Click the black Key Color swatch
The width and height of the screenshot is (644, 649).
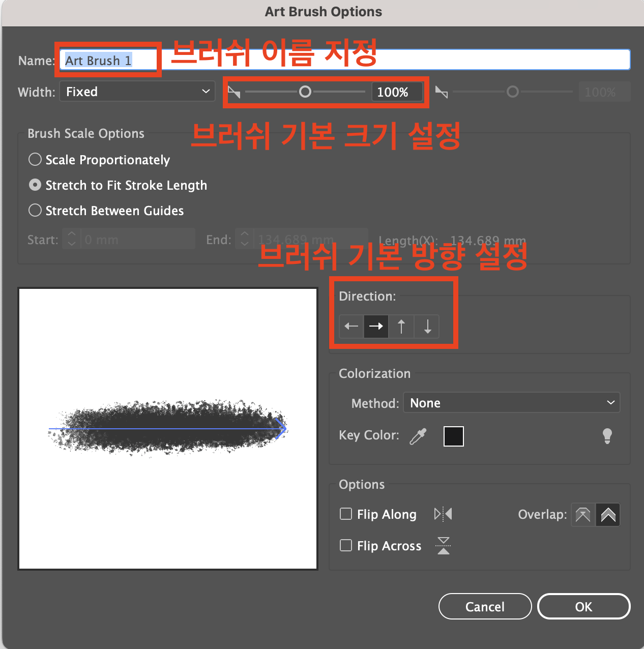453,436
